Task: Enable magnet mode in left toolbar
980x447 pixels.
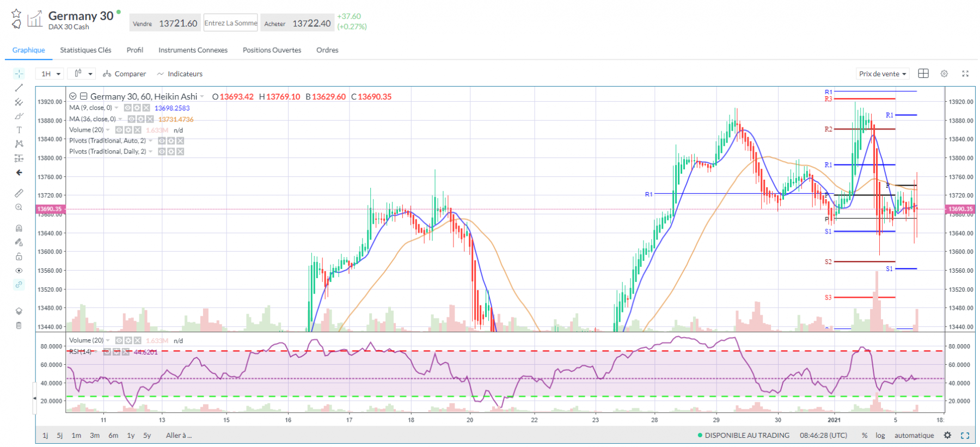Action: click(19, 228)
